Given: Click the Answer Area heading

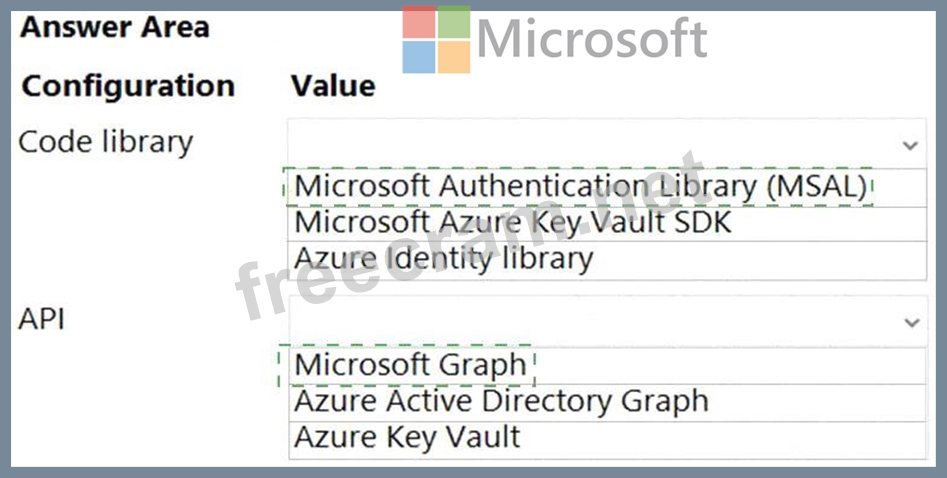Looking at the screenshot, I should (115, 27).
